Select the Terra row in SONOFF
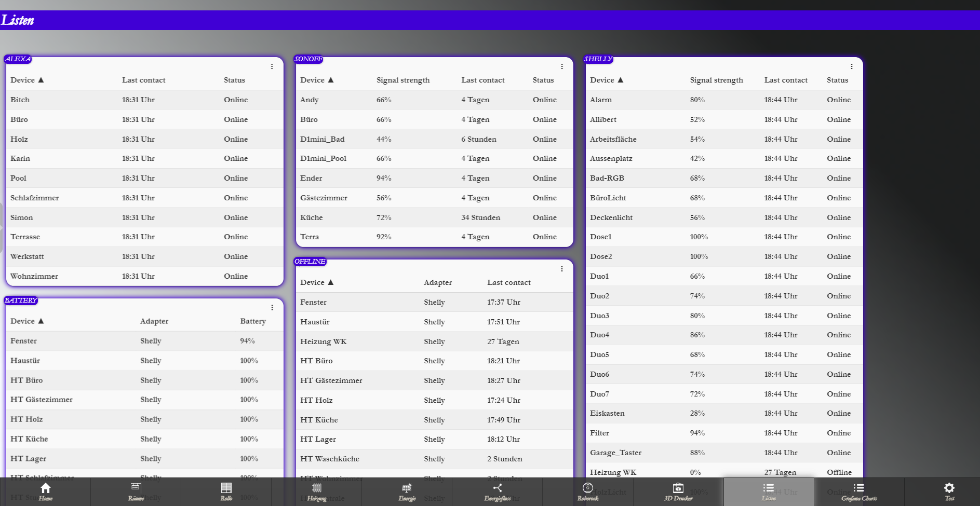This screenshot has height=506, width=980. (434, 237)
